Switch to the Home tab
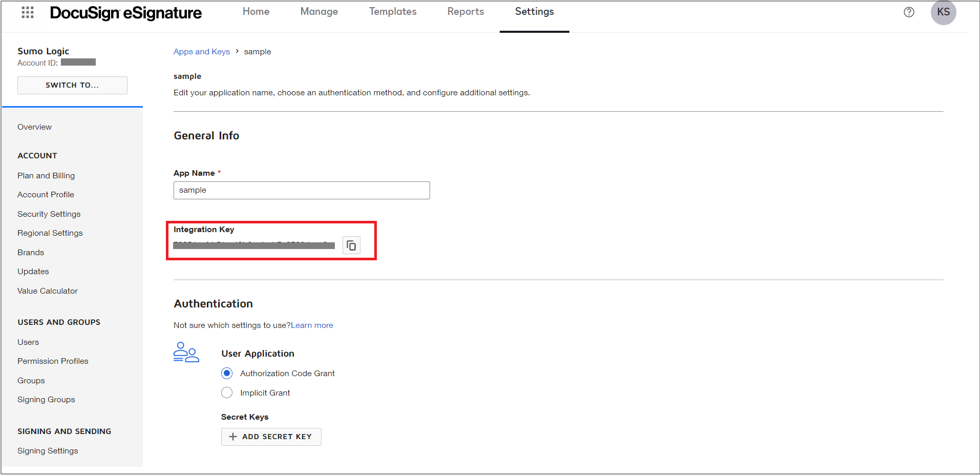This screenshot has width=980, height=475. (255, 11)
